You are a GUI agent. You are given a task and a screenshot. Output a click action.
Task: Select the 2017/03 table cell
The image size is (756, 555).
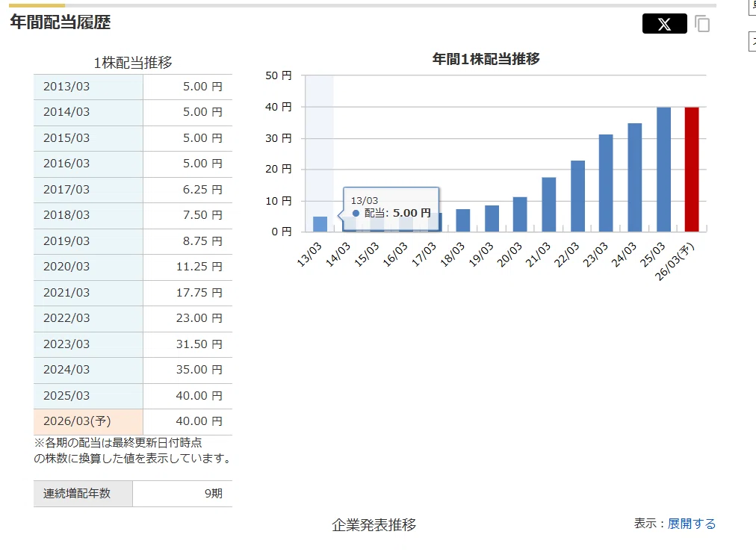(88, 190)
